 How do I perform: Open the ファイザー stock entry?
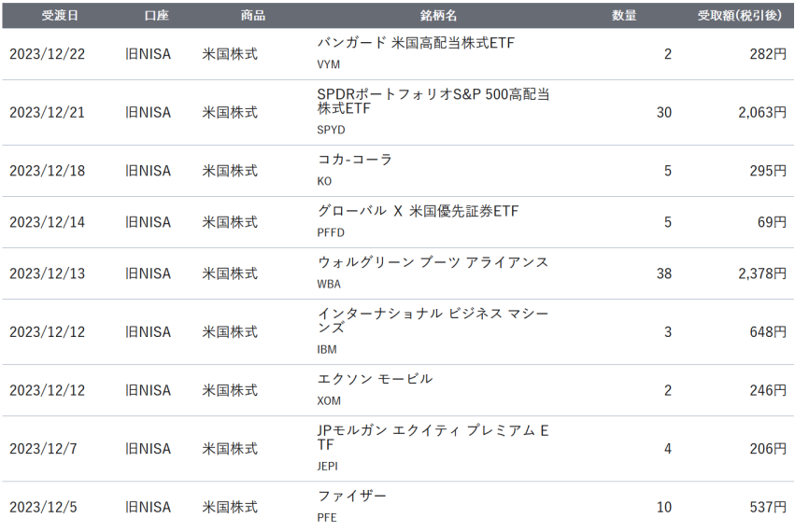click(352, 496)
